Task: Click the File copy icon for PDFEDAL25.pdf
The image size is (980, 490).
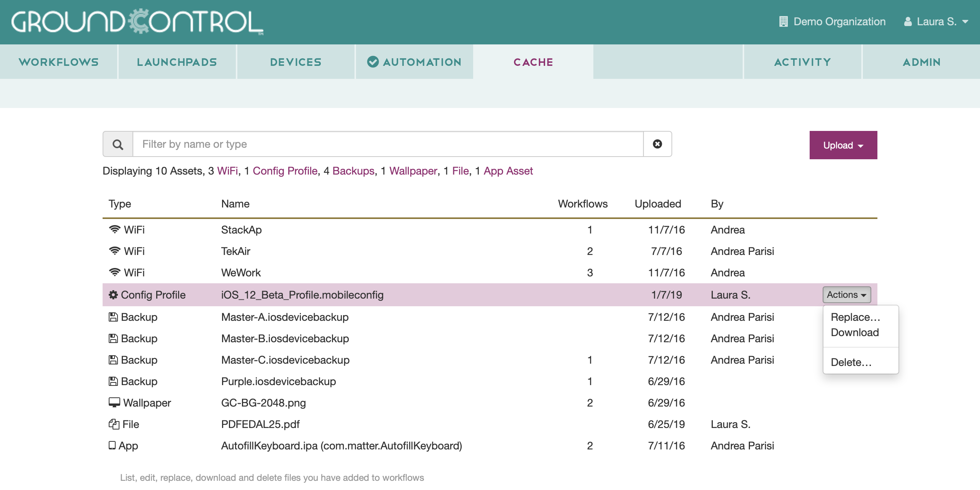Action: click(x=114, y=424)
